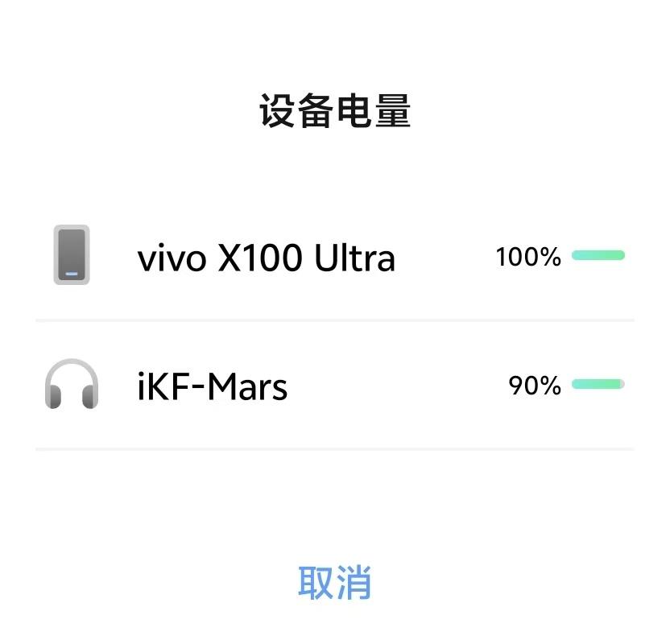The image size is (670, 644).
Task: Click the right earcup of headphones icon
Action: click(x=90, y=396)
